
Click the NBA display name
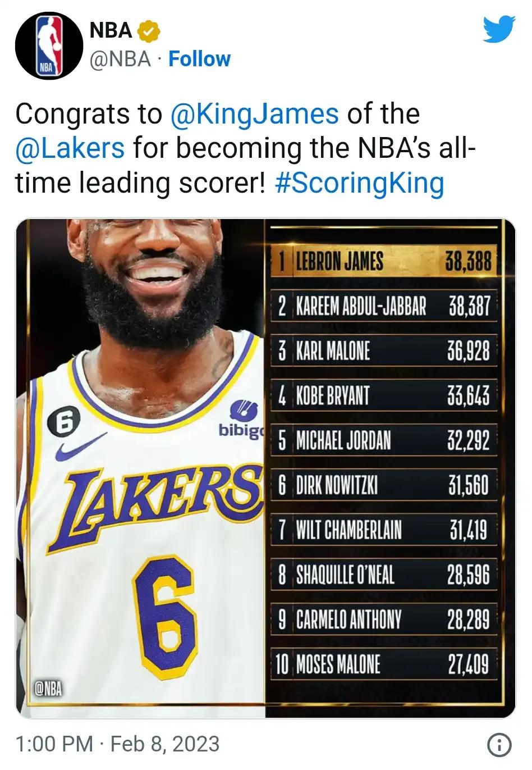(x=111, y=30)
